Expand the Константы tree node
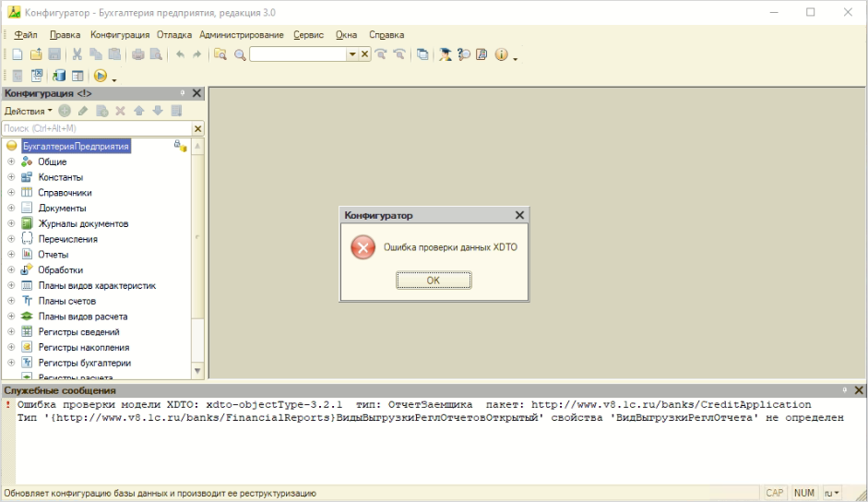 pyautogui.click(x=11, y=177)
